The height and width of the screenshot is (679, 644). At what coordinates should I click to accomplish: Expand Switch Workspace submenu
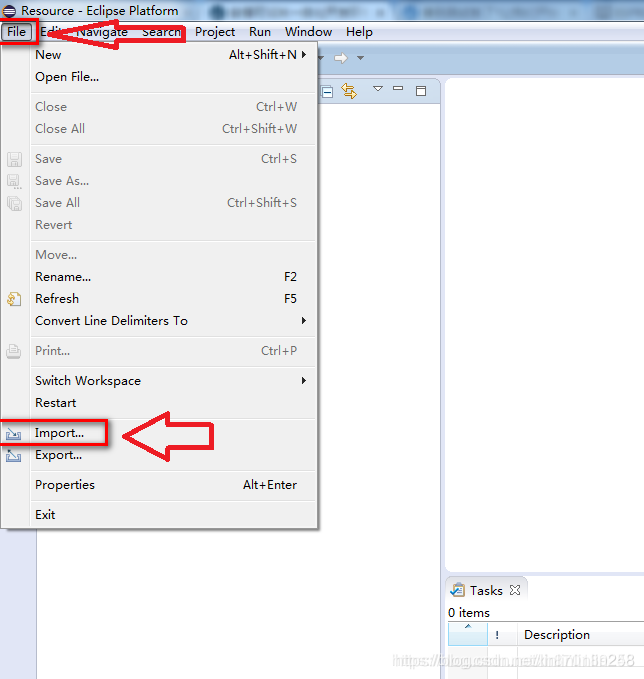173,381
